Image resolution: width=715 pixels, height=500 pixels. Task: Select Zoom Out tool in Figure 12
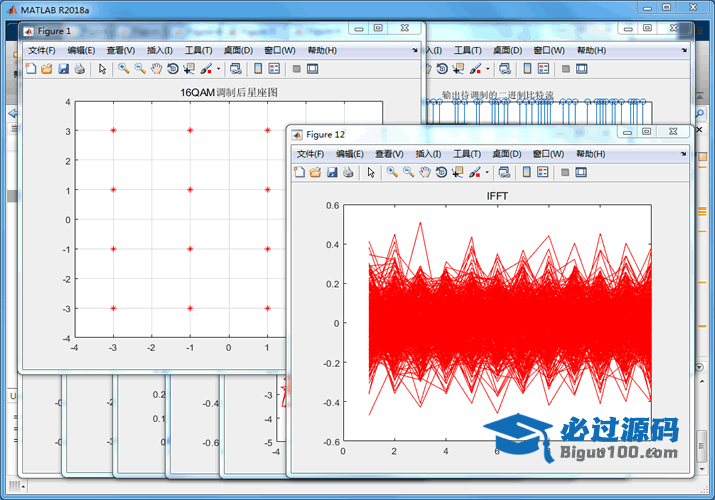(409, 172)
